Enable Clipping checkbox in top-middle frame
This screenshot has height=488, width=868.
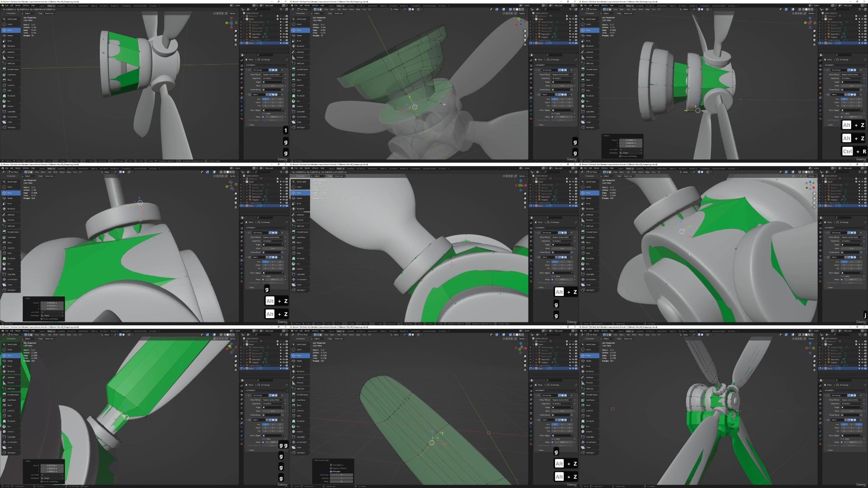553,113
